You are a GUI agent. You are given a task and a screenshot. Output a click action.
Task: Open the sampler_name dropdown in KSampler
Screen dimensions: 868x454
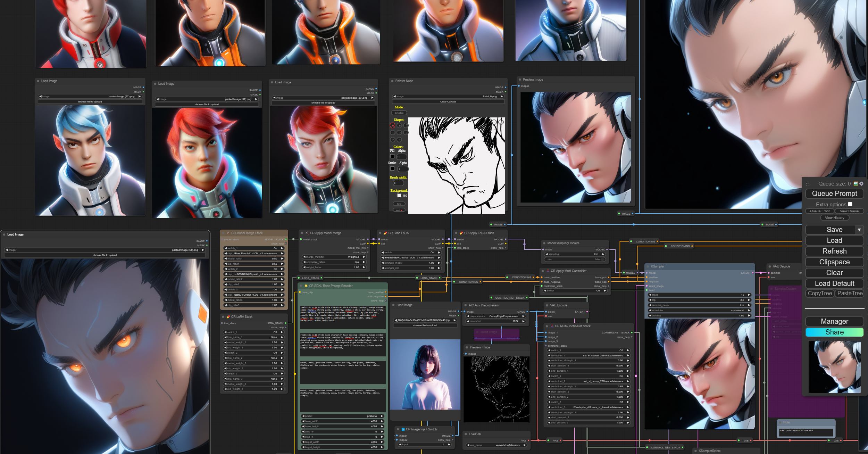[699, 305]
